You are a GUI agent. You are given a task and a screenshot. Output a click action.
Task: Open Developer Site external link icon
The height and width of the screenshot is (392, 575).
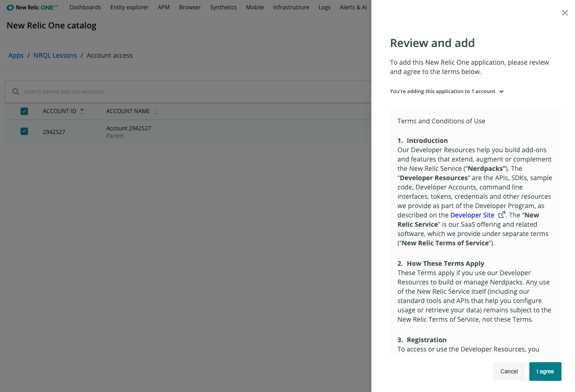(x=502, y=215)
